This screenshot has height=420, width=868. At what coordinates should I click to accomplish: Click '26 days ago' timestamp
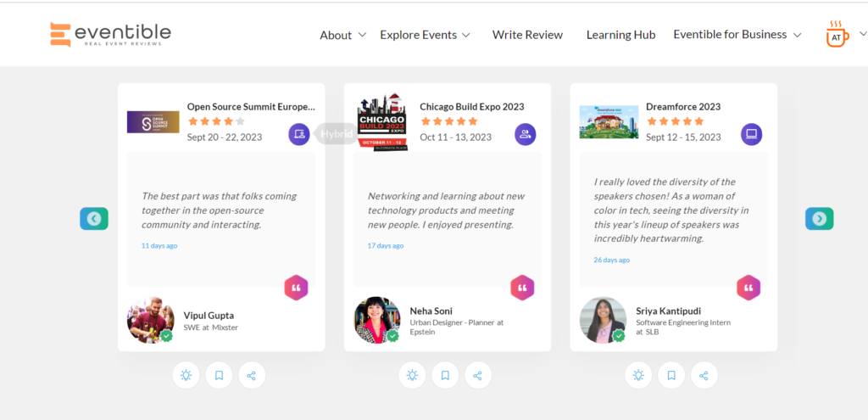pyautogui.click(x=612, y=260)
